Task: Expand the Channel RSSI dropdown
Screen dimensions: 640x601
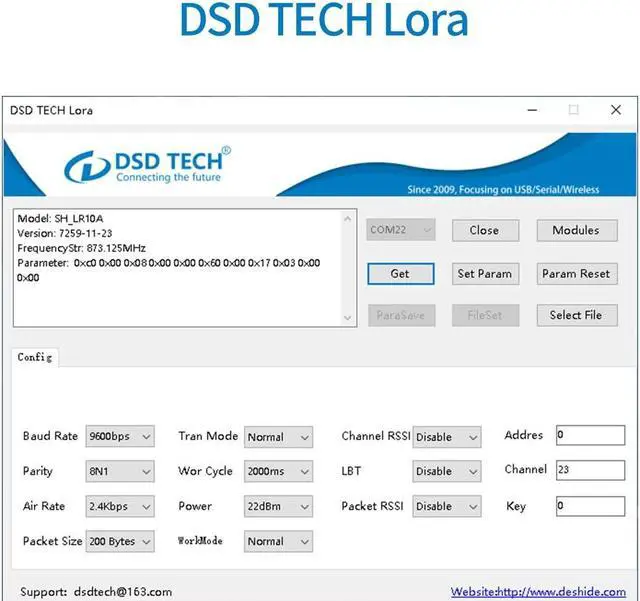Action: coord(447,437)
